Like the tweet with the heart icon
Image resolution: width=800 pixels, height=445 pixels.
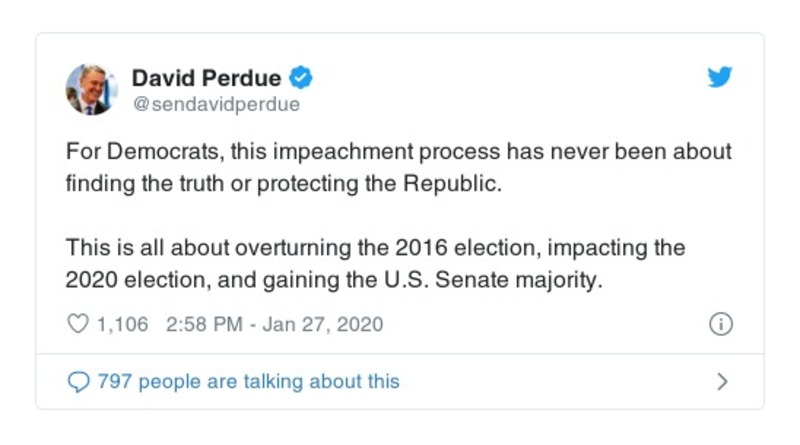click(x=77, y=324)
